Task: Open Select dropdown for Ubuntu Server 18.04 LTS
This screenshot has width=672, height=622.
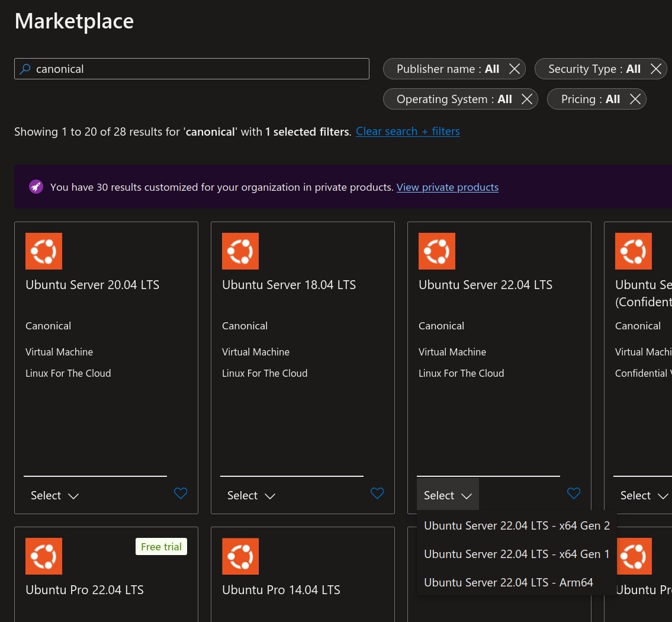Action: pyautogui.click(x=251, y=496)
